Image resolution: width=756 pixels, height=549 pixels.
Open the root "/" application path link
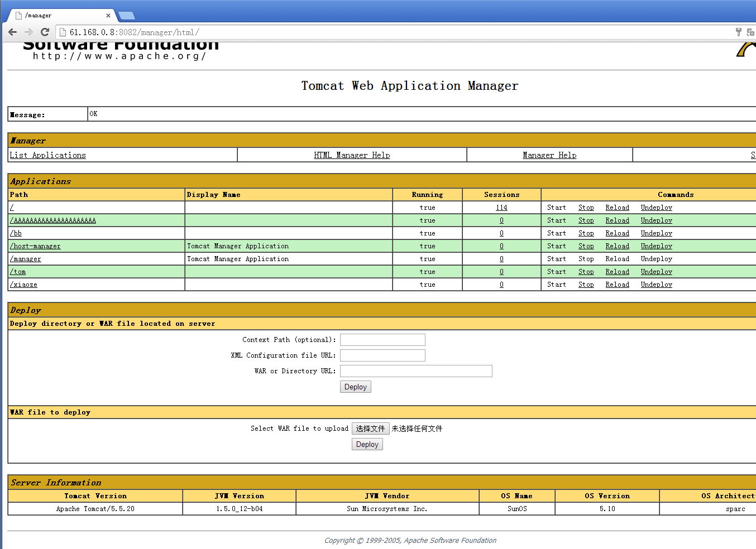12,208
